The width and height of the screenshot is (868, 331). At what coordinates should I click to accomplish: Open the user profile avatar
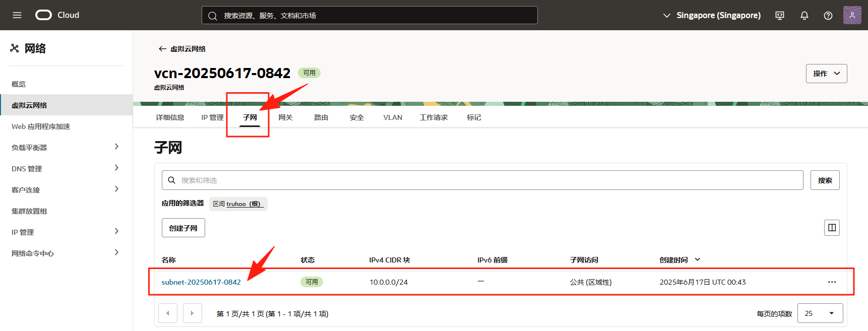tap(852, 15)
